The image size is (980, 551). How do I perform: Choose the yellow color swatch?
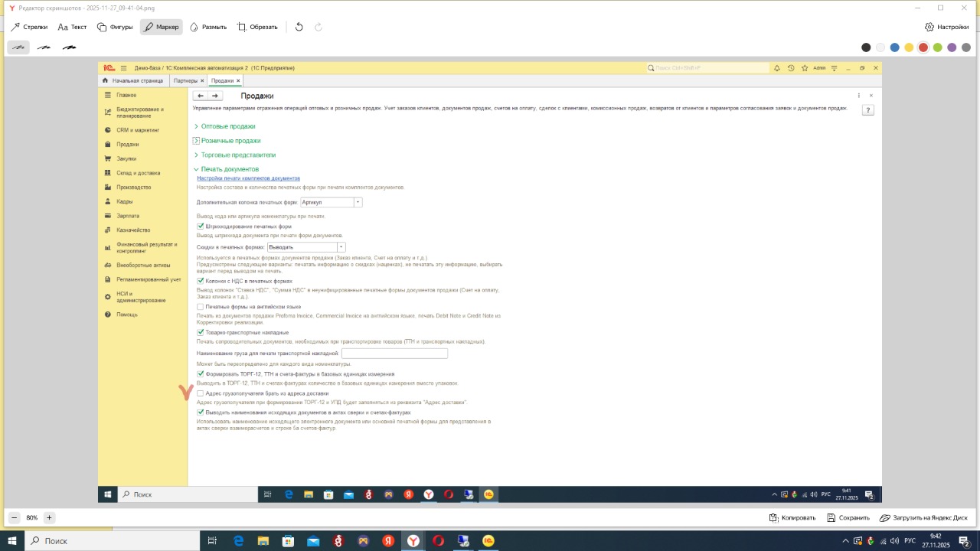click(909, 47)
